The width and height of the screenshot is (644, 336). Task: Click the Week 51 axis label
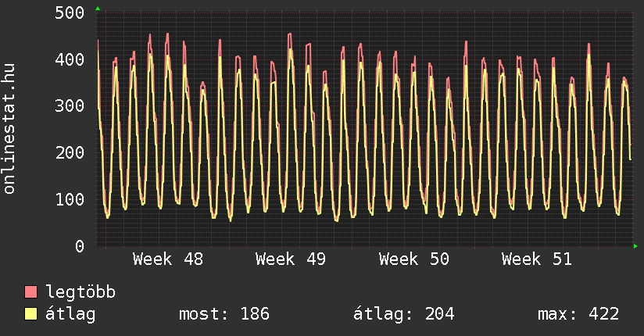[536, 259]
